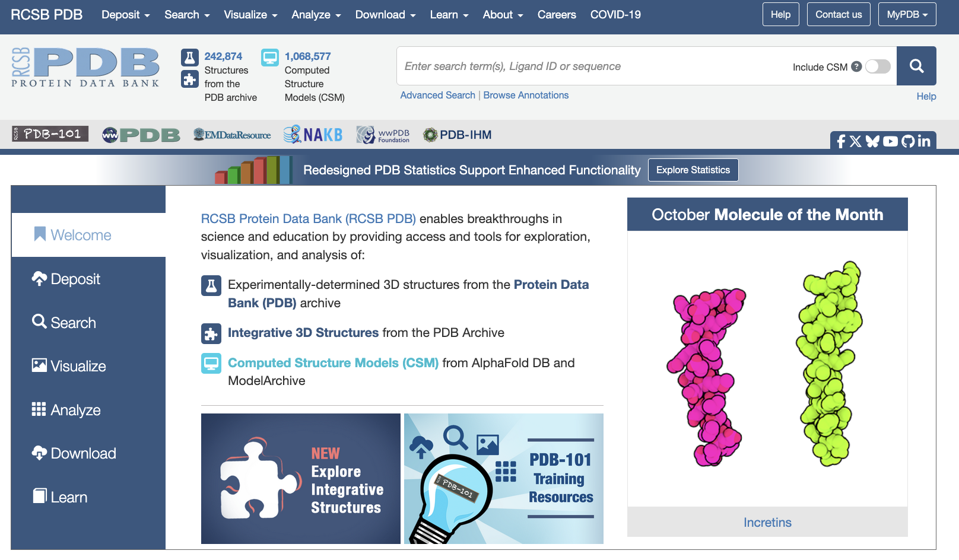
Task: Click the Explore Statistics button
Action: click(693, 170)
